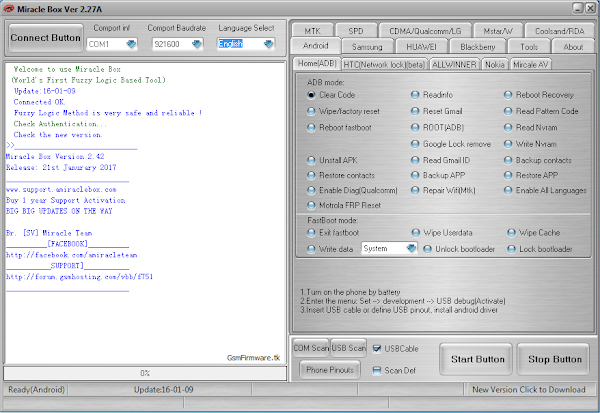
Task: Click the facebook.com/amiracleteam link in log
Action: pyautogui.click(x=72, y=255)
